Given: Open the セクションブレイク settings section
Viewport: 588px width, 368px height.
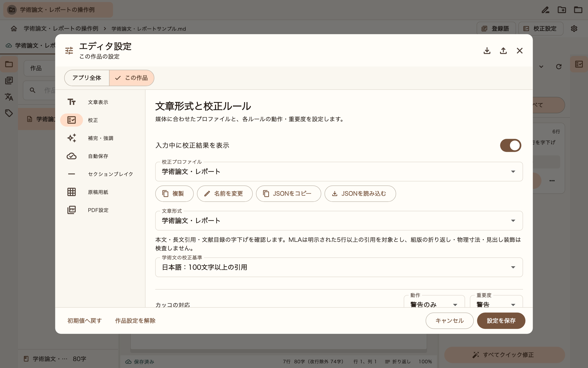Looking at the screenshot, I should pos(100,174).
